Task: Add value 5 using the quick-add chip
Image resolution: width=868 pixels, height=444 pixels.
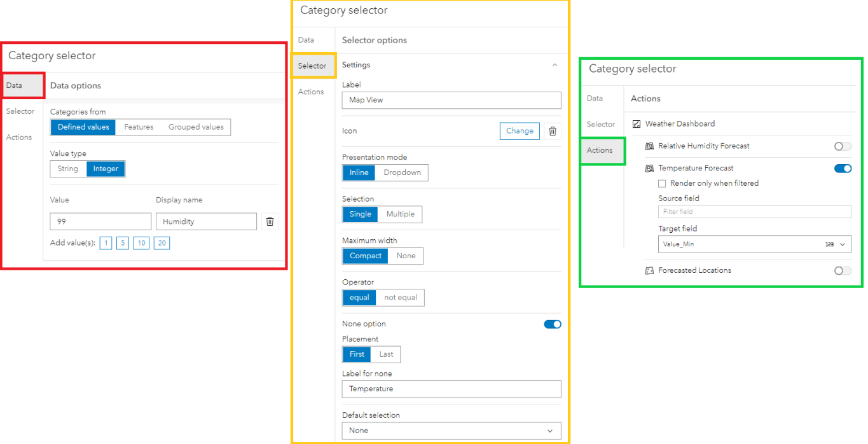Action: point(122,242)
